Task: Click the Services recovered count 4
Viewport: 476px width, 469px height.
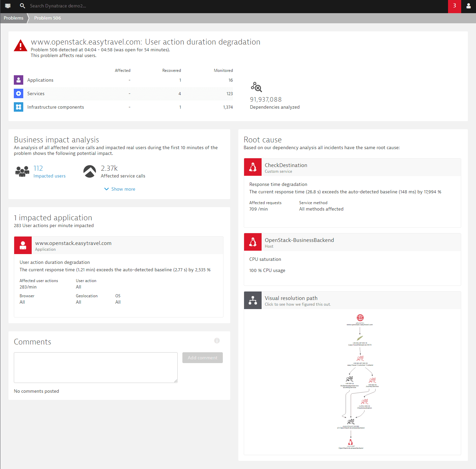Action: 180,94
